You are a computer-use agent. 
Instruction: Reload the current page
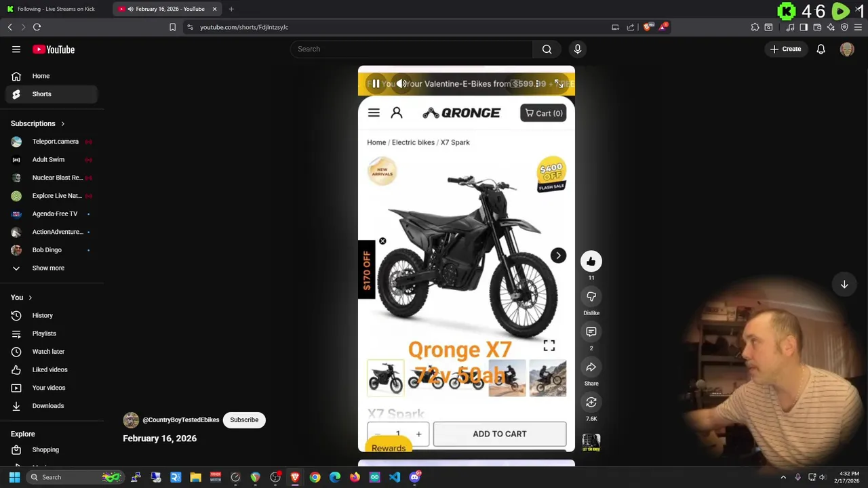click(x=37, y=27)
